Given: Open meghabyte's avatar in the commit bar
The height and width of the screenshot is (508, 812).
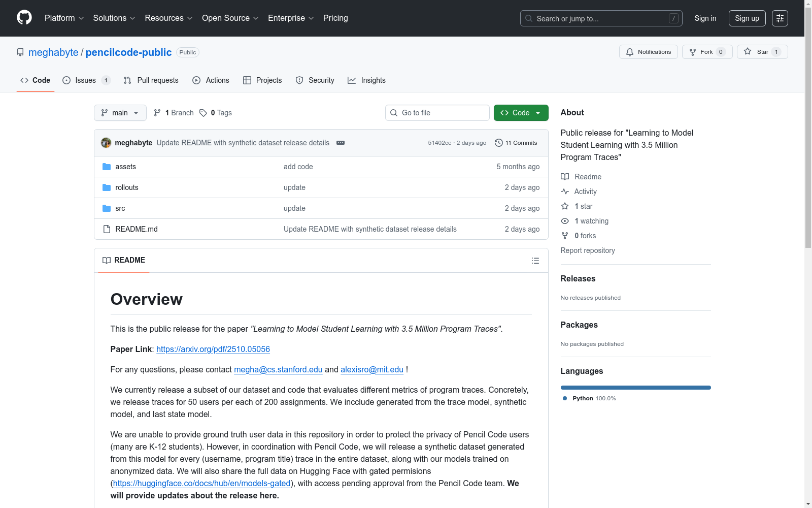Looking at the screenshot, I should coord(106,143).
